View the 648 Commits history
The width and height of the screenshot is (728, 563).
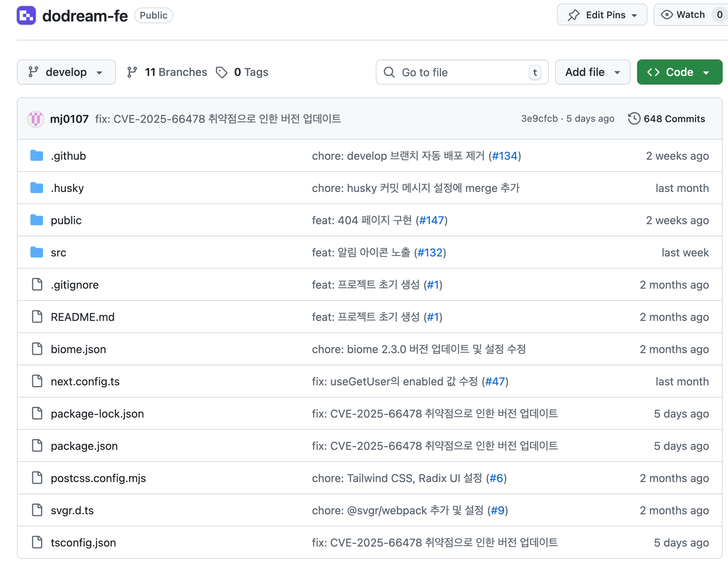[x=674, y=119]
